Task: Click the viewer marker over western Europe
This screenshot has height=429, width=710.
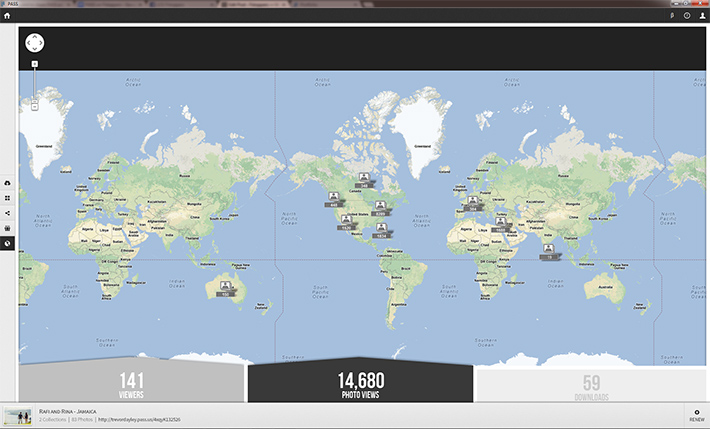Action: [x=473, y=203]
